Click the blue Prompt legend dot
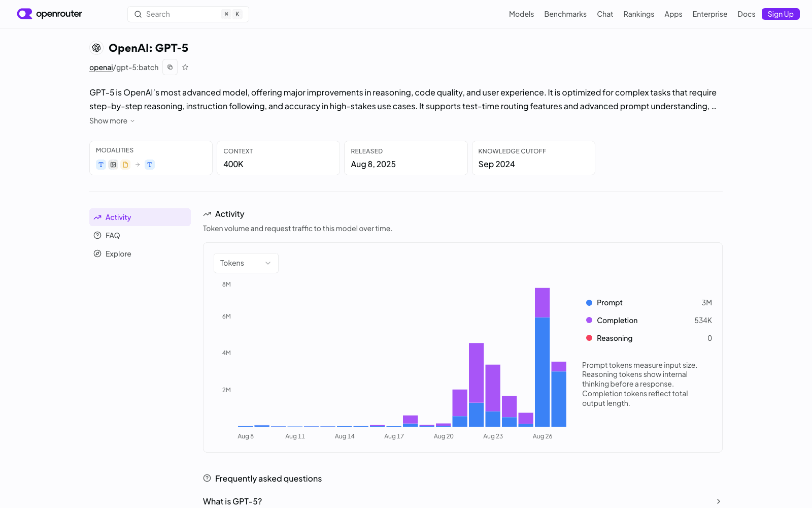 click(589, 303)
